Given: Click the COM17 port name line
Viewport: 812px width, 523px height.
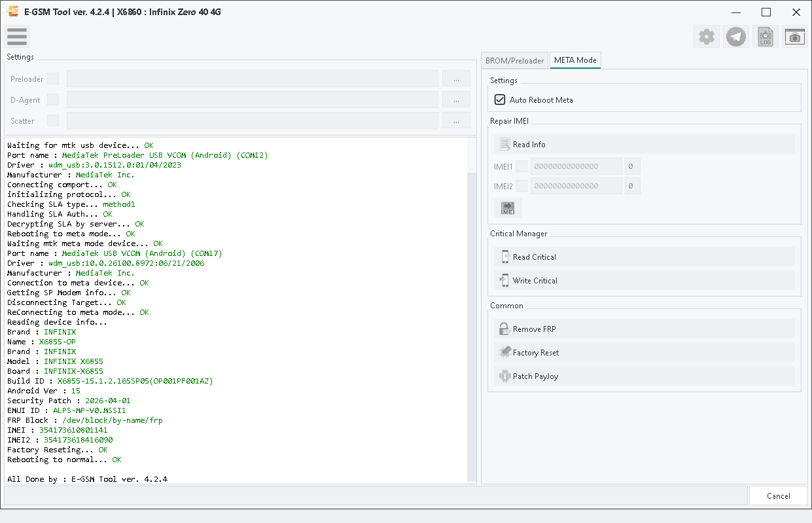Looking at the screenshot, I should (115, 253).
